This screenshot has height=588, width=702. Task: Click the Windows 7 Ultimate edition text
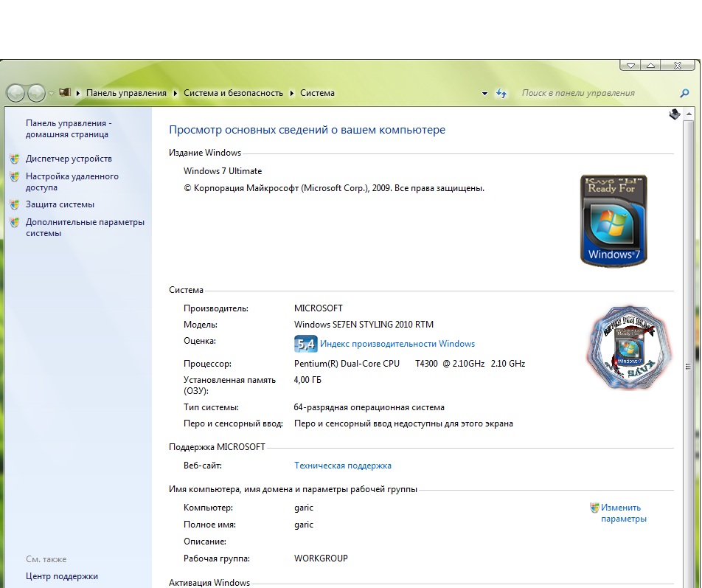[223, 171]
